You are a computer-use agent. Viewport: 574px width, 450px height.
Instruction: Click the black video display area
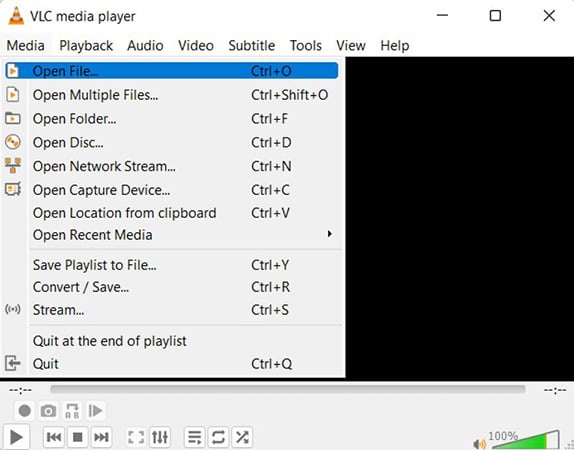coord(460,218)
